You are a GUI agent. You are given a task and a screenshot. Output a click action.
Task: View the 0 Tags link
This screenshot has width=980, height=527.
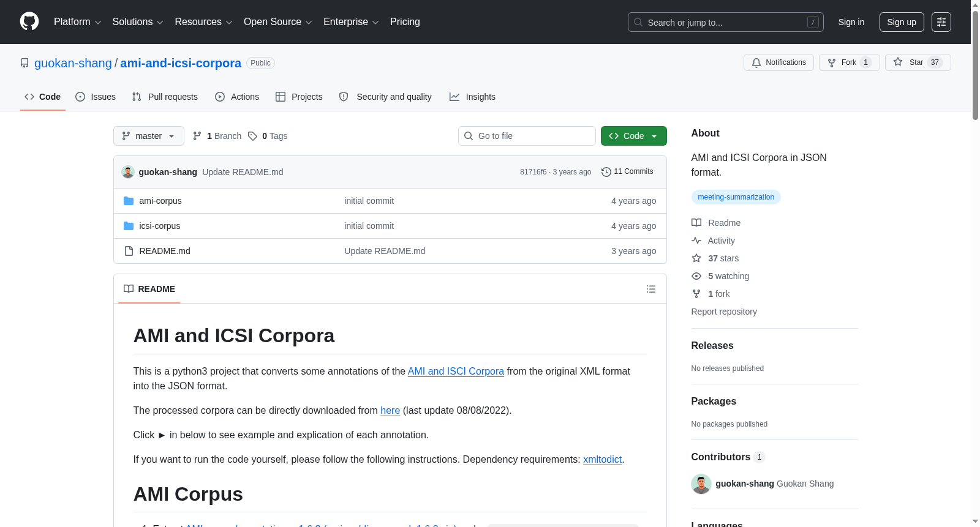click(x=268, y=136)
